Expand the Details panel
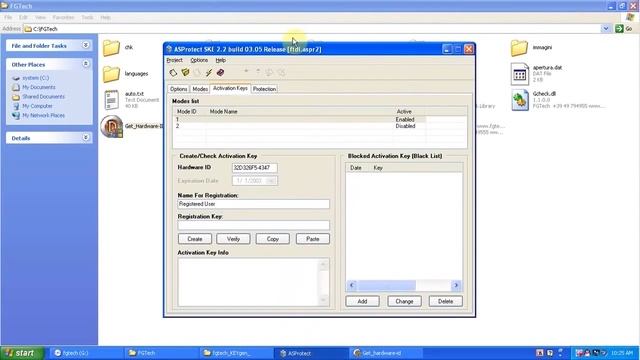This screenshot has width=640, height=360. pyautogui.click(x=86, y=138)
